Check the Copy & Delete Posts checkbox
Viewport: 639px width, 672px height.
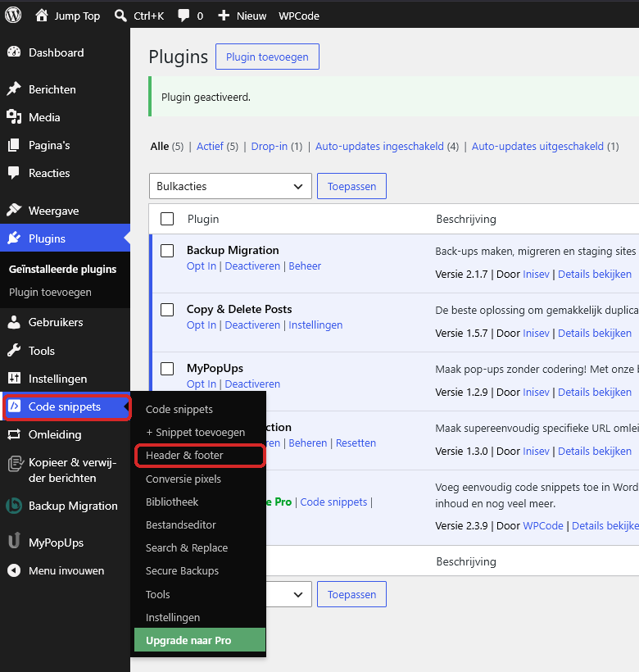[x=167, y=310]
